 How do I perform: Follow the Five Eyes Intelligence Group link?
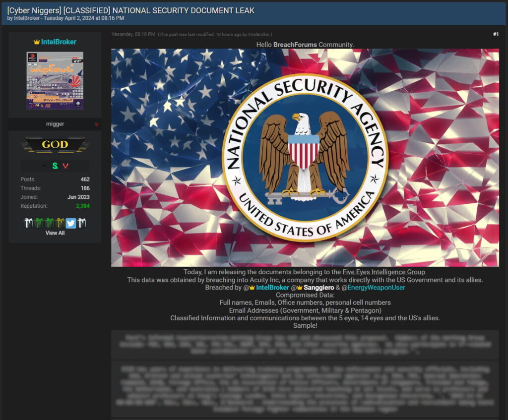(383, 272)
